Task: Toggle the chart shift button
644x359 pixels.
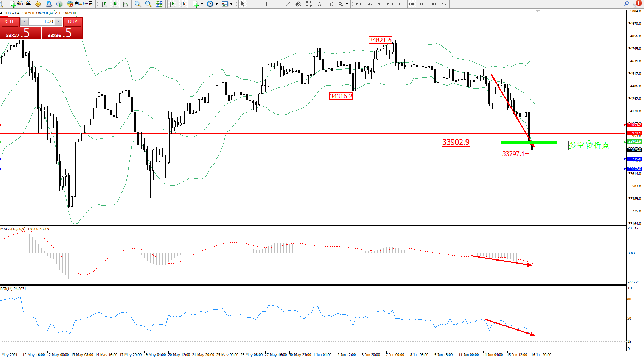Action: 183,4
